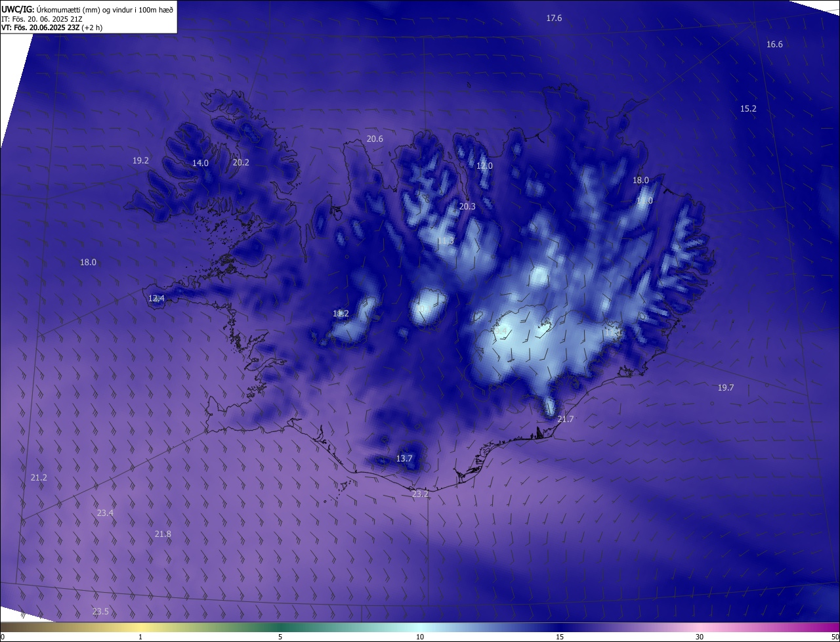
Task: Click the 23.4 value on the map
Action: tap(105, 513)
